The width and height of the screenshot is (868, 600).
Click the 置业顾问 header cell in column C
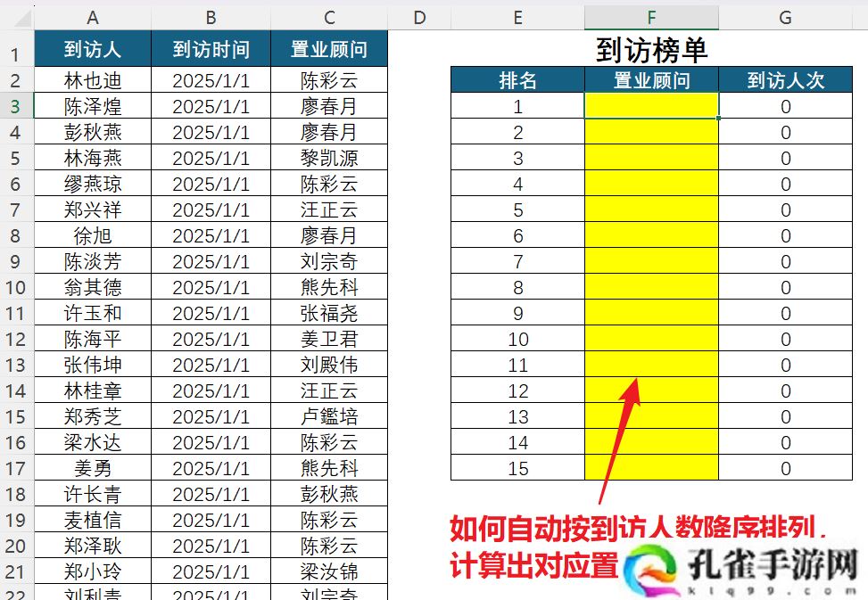pos(329,49)
